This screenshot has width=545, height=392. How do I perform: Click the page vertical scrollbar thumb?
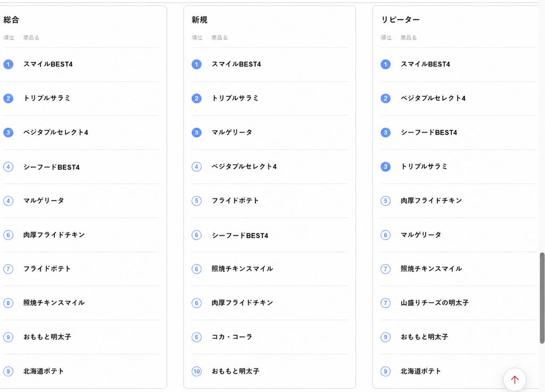(x=542, y=298)
